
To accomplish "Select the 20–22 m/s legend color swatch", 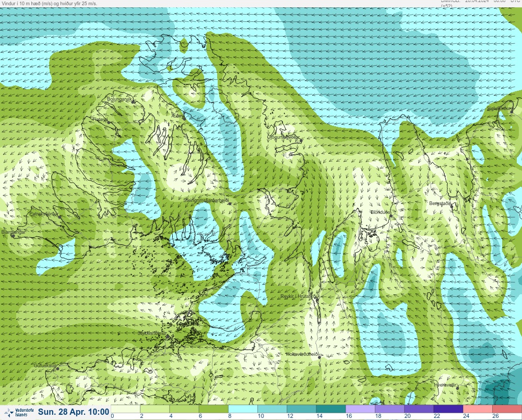I will [419, 409].
